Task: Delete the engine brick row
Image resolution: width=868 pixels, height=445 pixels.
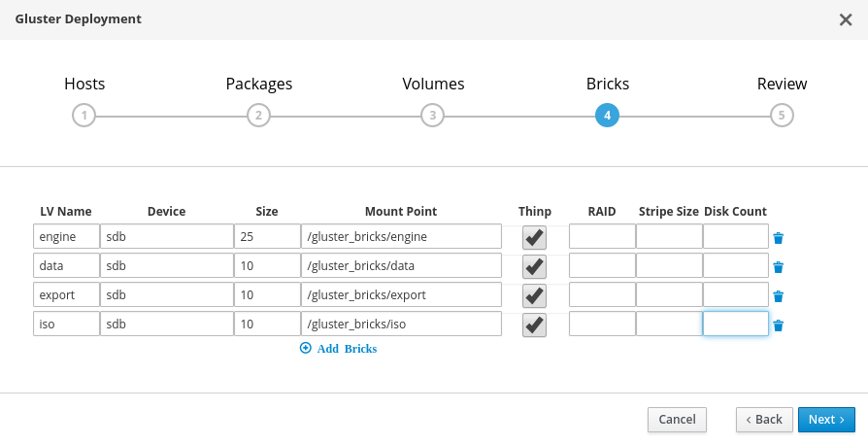Action: pos(778,238)
